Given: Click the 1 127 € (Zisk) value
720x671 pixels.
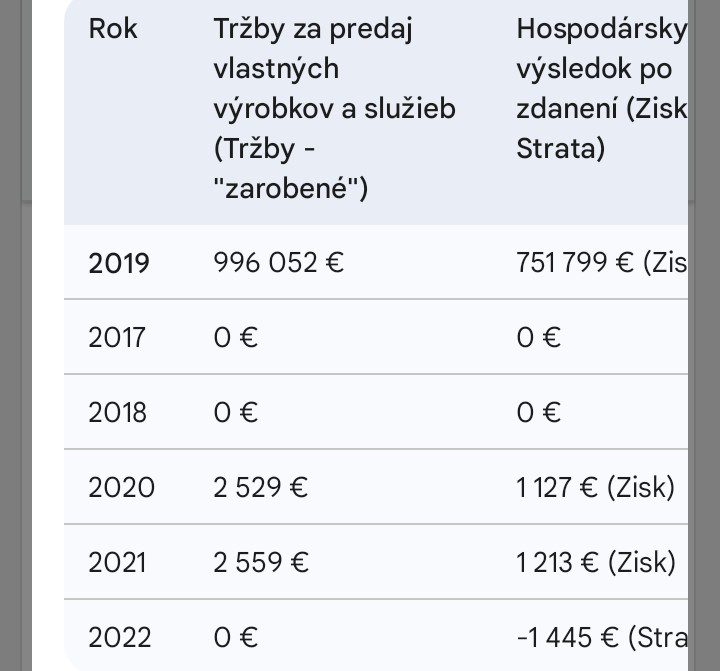Looking at the screenshot, I should (596, 487).
